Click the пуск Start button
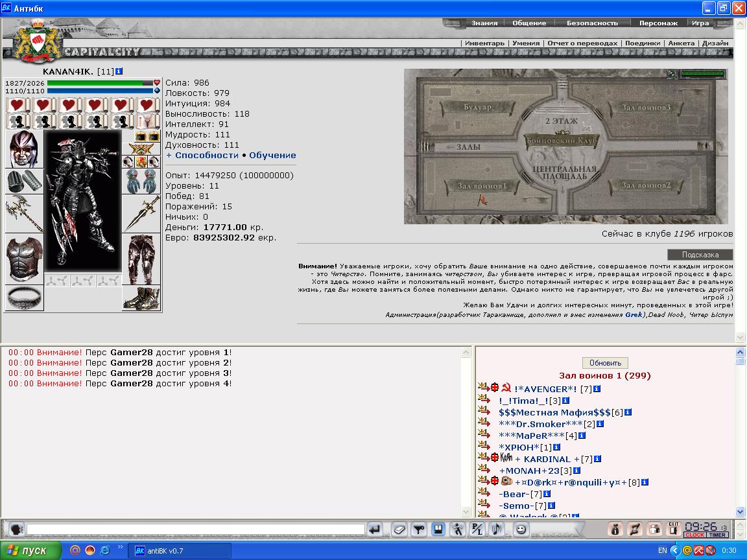The width and height of the screenshot is (747, 560). (x=30, y=550)
